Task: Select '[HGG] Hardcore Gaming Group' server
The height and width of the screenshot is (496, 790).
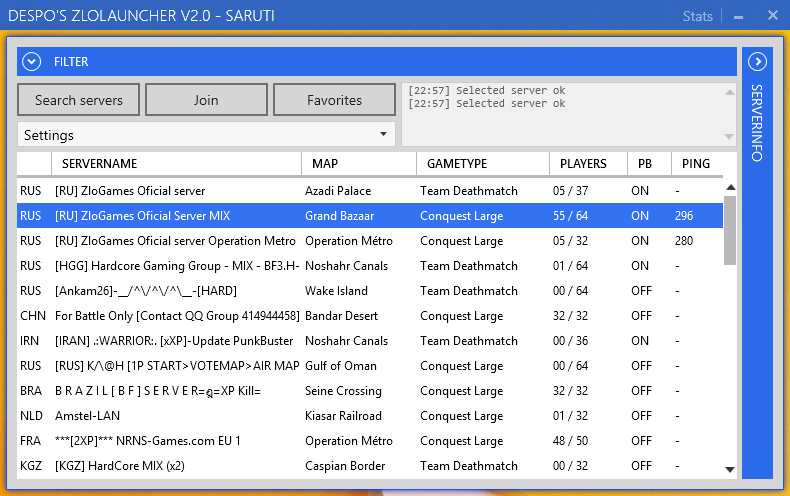Action: point(370,266)
